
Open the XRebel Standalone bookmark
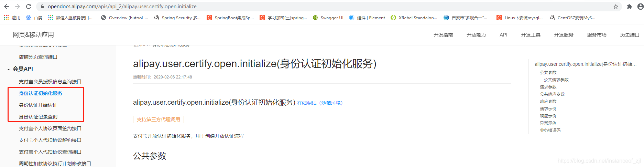[414, 18]
